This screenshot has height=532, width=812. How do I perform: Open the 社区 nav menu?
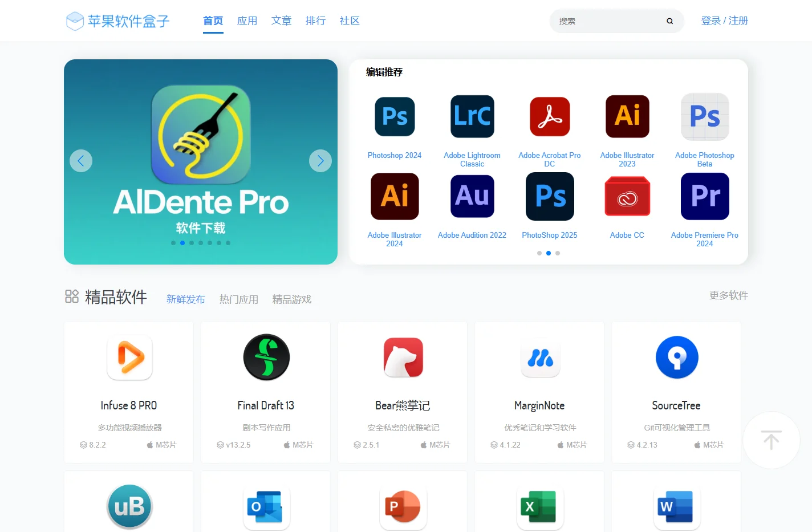(x=350, y=21)
